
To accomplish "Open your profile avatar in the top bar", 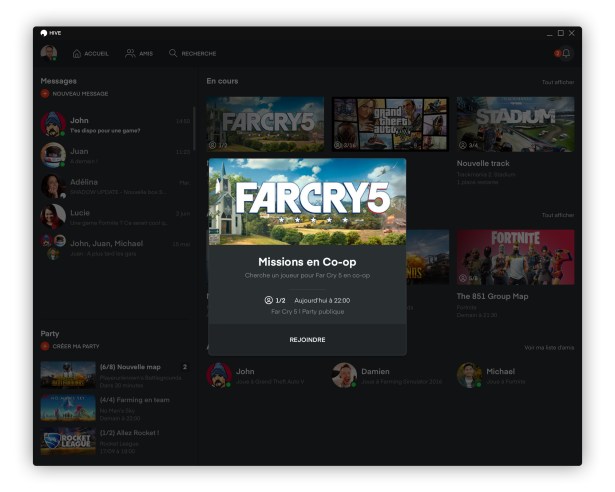I will 49,53.
